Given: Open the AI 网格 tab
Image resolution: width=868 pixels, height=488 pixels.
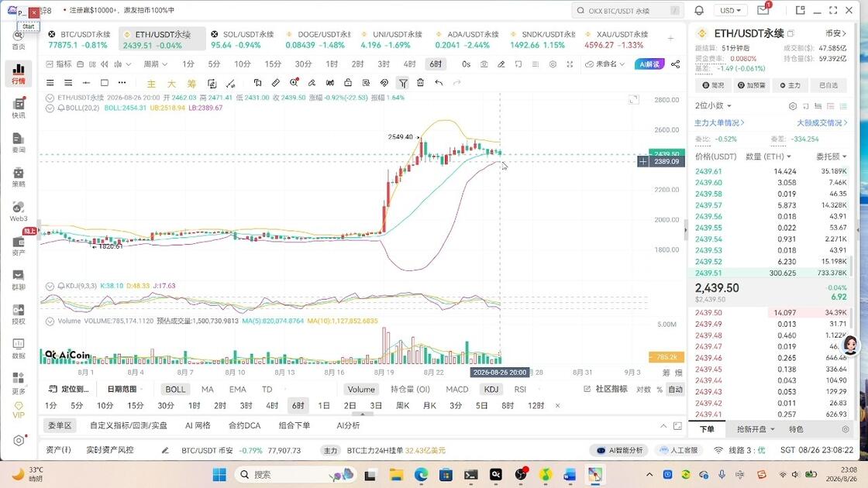Looking at the screenshot, I should coord(198,425).
